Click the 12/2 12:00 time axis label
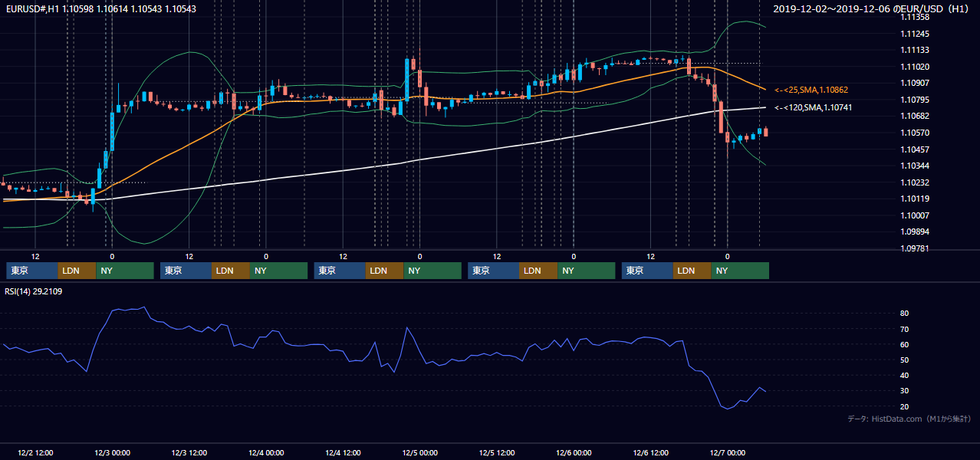The width and height of the screenshot is (980, 460). [35, 452]
